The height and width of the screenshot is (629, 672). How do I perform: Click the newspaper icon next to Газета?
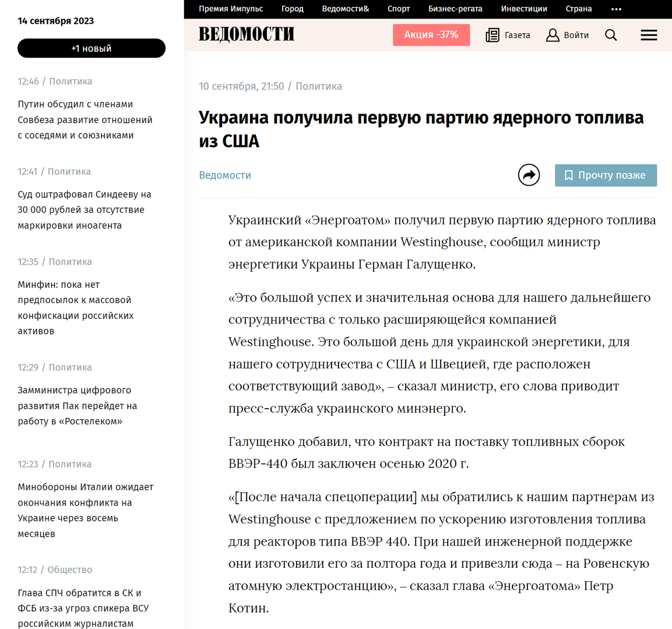point(492,35)
